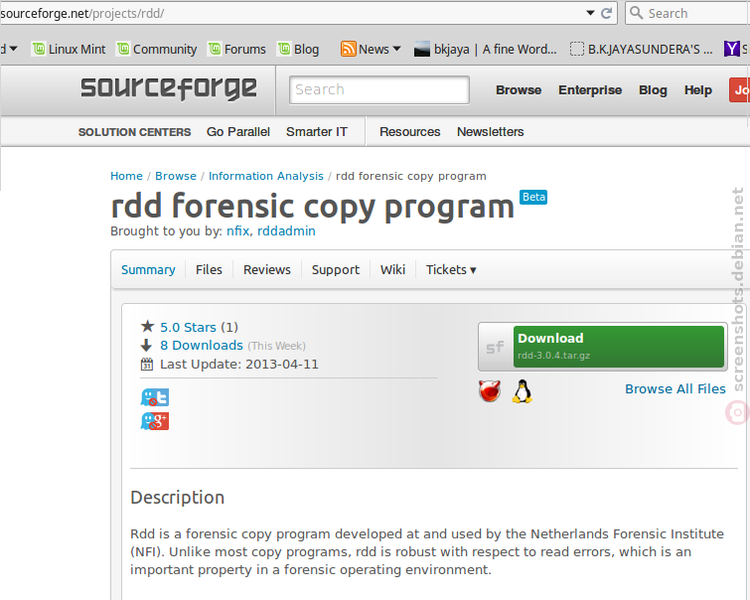750x600 pixels.
Task: Click the magnifier icon in browser search box
Action: tap(636, 12)
